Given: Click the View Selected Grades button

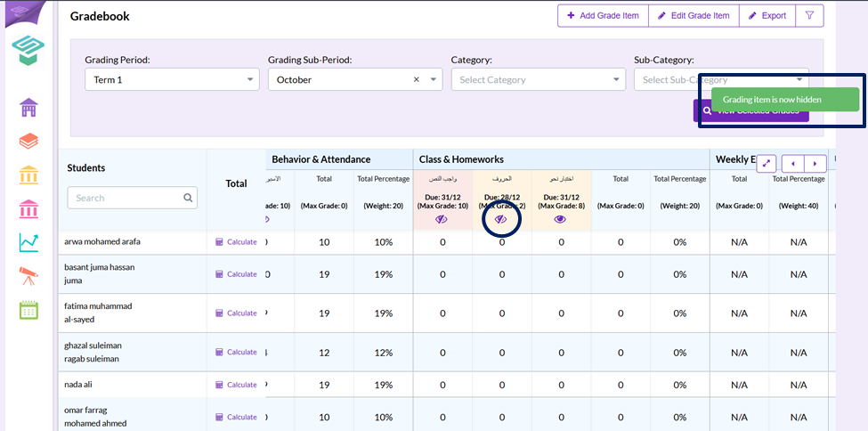Looking at the screenshot, I should tap(750, 110).
